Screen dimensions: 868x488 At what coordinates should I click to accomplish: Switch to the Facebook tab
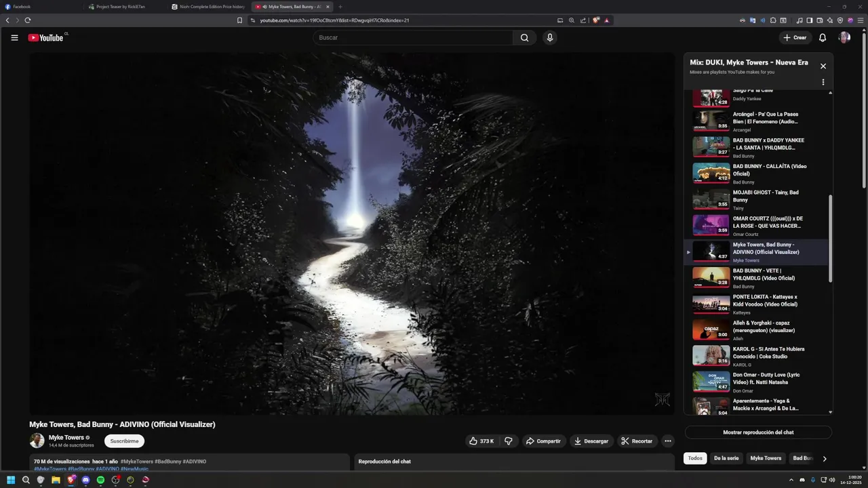[42, 7]
